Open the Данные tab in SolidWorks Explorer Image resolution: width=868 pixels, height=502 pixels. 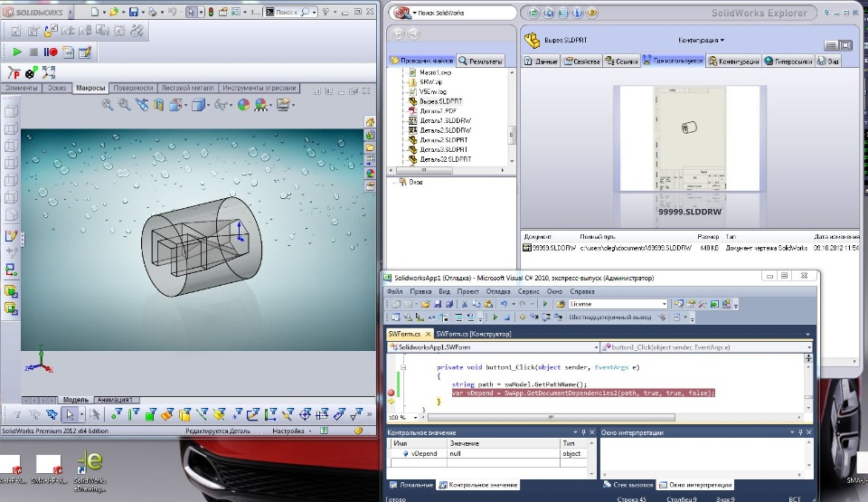(x=541, y=61)
